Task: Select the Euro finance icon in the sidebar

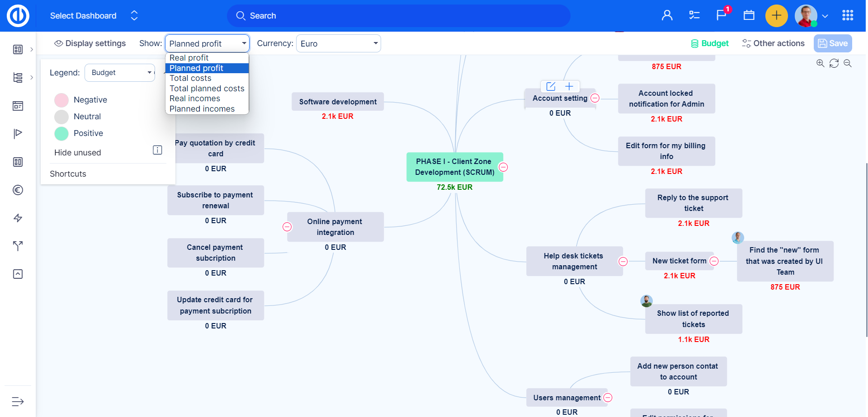Action: 18,190
